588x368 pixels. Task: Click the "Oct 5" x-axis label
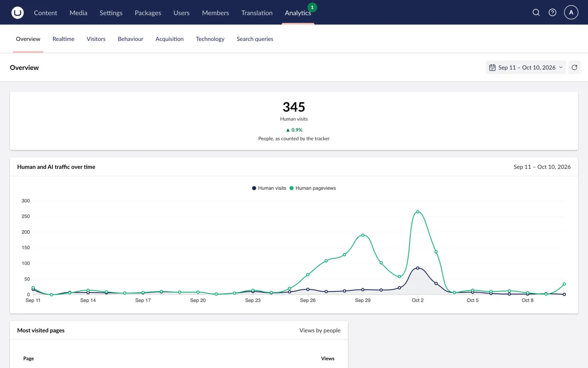[473, 300]
